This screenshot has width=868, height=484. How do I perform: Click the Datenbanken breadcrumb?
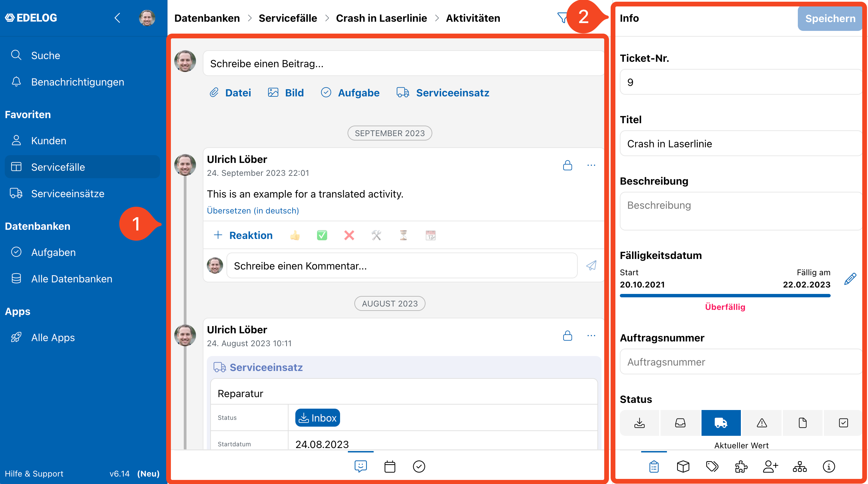[207, 18]
